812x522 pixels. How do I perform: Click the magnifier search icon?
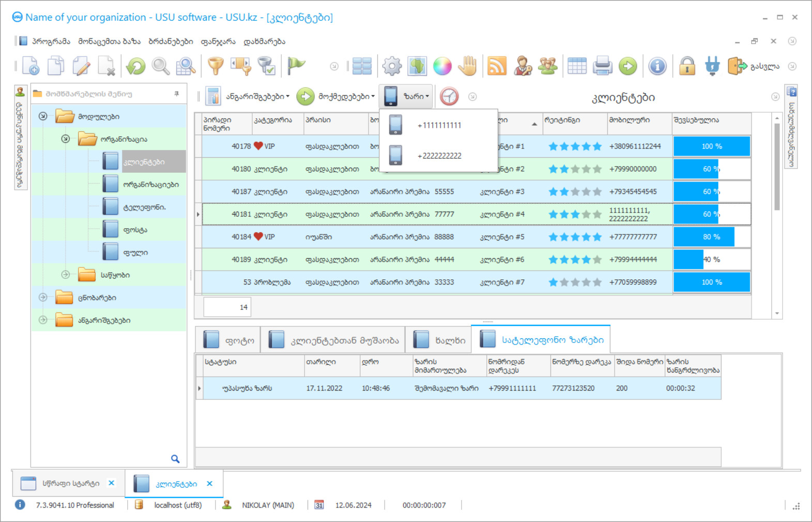pyautogui.click(x=161, y=66)
